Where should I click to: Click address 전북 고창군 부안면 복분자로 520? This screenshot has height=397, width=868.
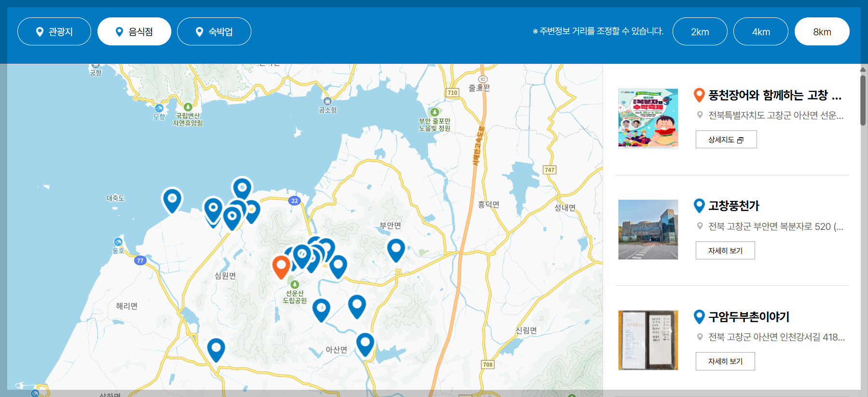pyautogui.click(x=776, y=227)
